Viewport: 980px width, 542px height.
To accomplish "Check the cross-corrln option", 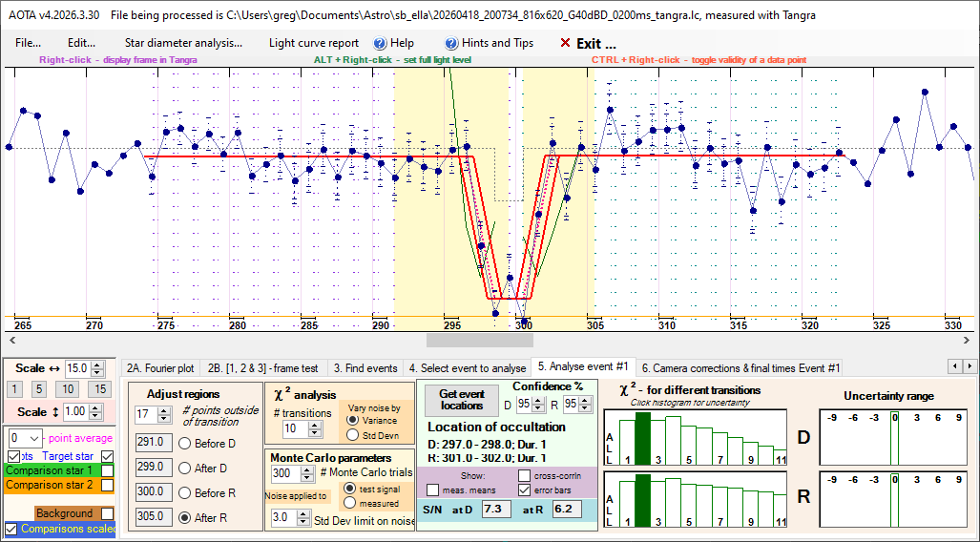I will point(524,475).
